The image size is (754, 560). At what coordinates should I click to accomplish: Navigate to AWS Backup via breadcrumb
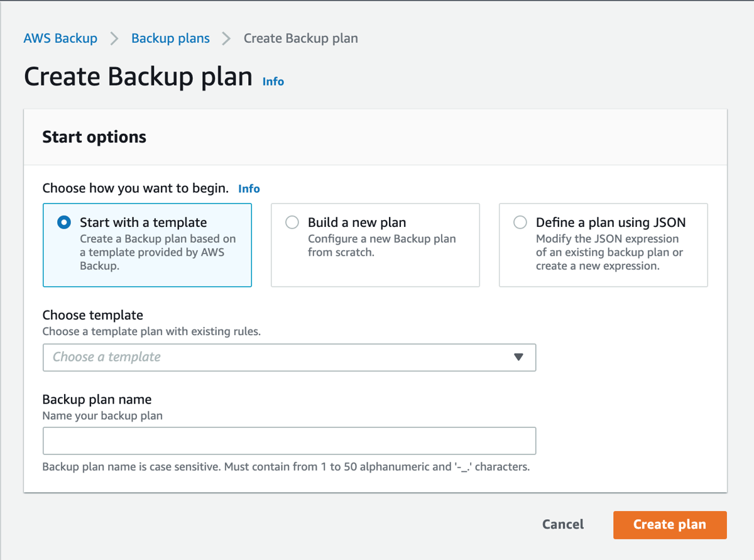60,38
